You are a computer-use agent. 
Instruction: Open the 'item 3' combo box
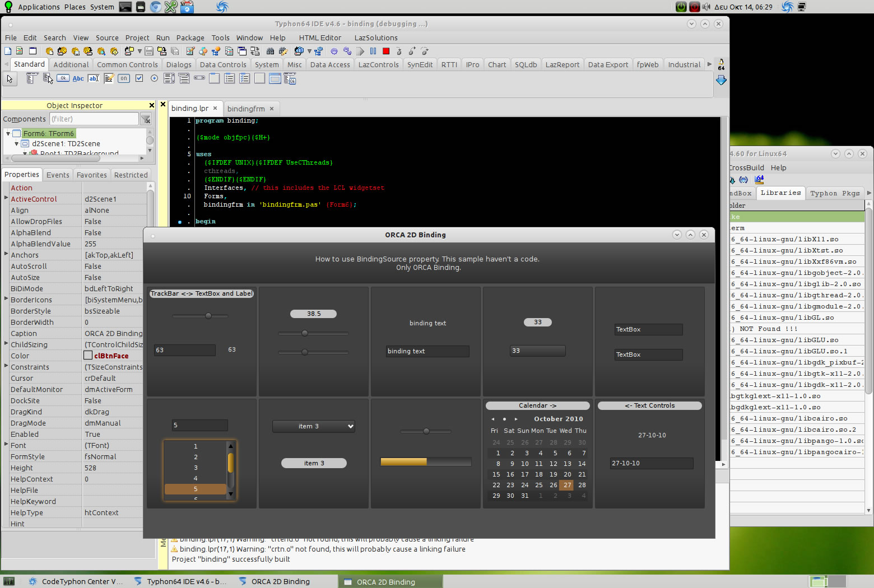314,426
